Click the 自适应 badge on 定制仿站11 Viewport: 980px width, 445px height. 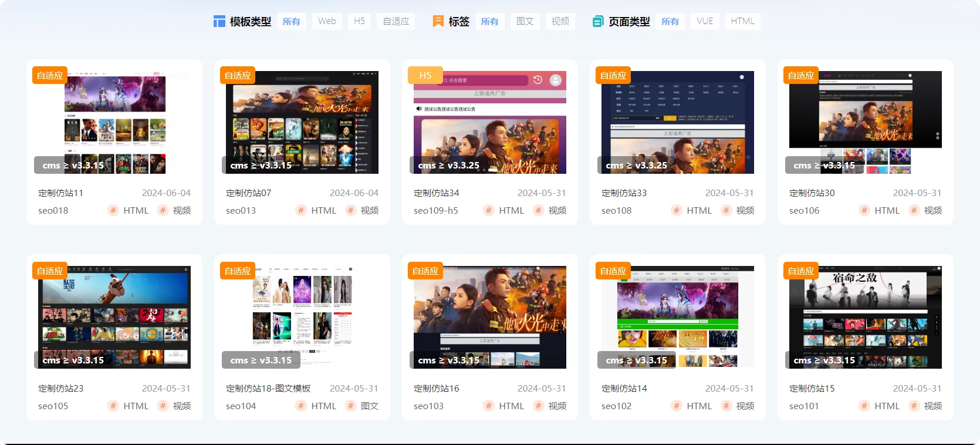click(50, 75)
